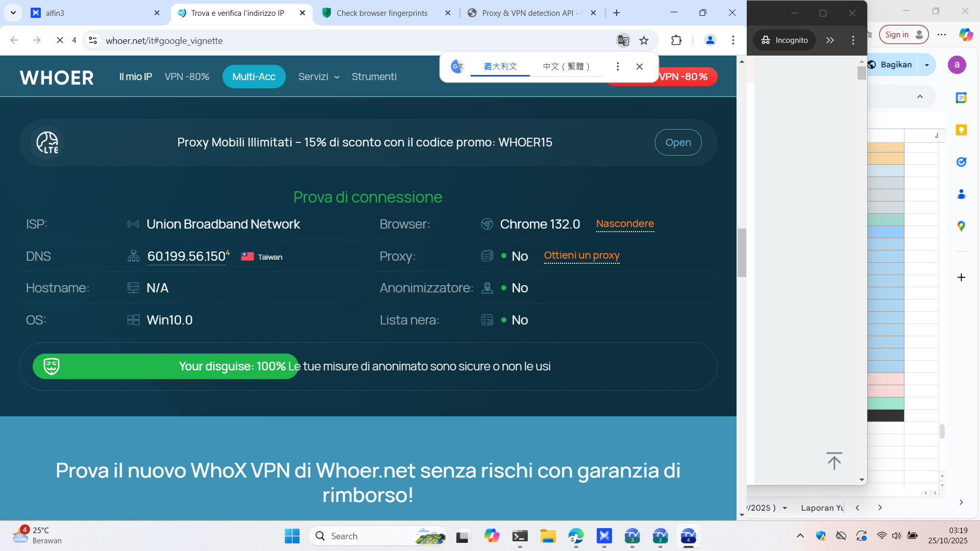Open the Chrome extensions puzzle icon
Screen dimensions: 980x551
pyautogui.click(x=676, y=40)
